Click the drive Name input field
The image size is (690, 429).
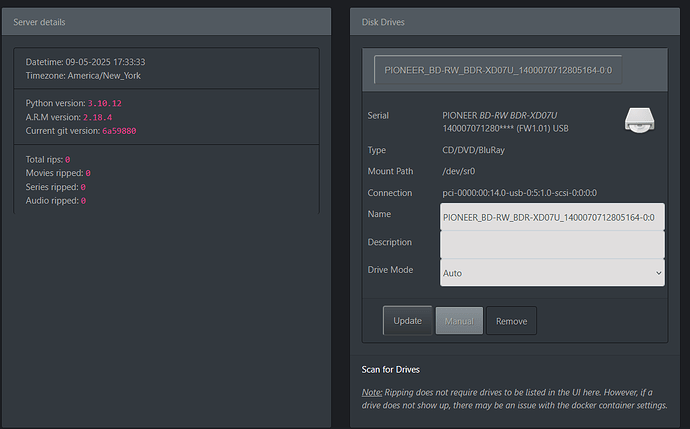coord(551,216)
